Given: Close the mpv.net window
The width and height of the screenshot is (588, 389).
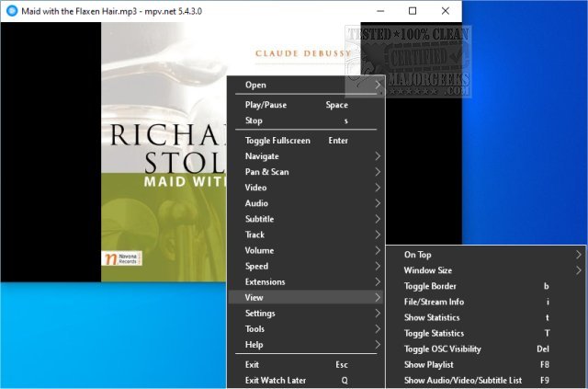Looking at the screenshot, I should click(x=445, y=11).
